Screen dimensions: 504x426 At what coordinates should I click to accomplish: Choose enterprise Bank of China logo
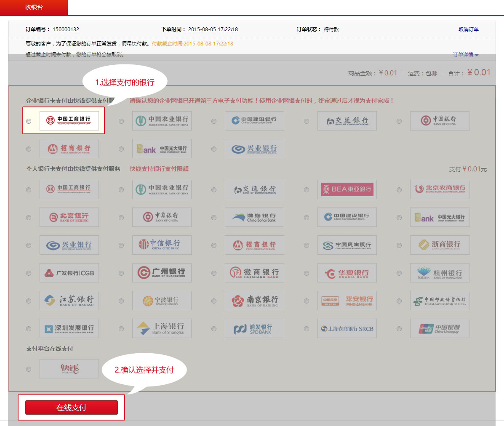[x=440, y=121]
